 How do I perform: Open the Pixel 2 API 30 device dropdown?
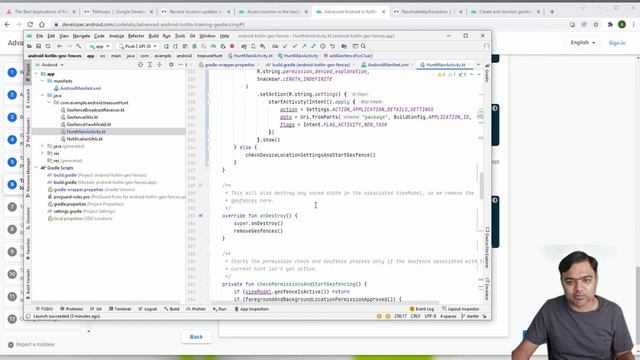pos(138,46)
